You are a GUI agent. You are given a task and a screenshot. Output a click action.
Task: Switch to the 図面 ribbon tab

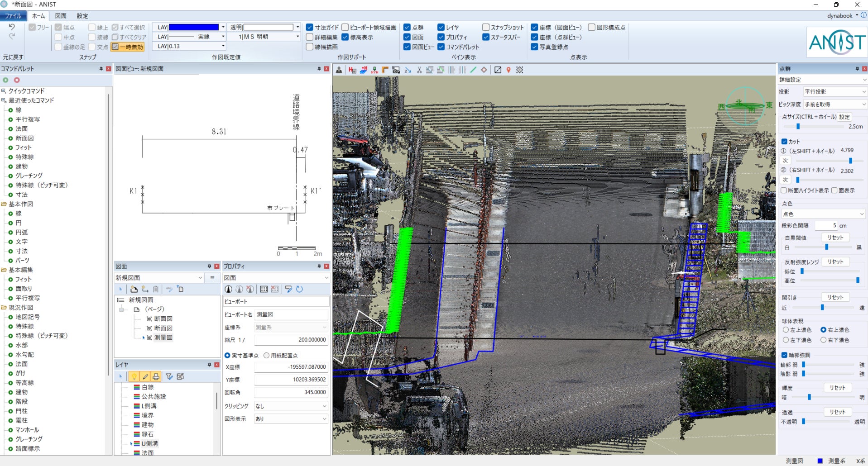(61, 16)
